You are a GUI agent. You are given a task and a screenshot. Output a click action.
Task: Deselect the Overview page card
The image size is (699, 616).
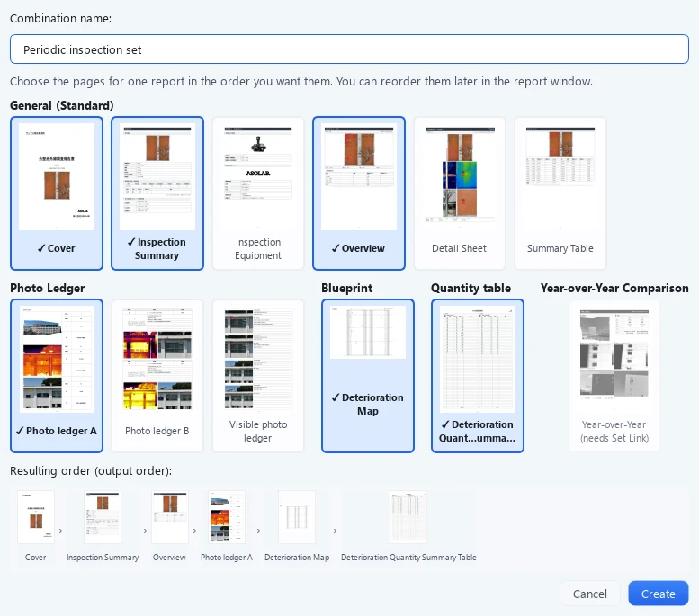pyautogui.click(x=359, y=193)
